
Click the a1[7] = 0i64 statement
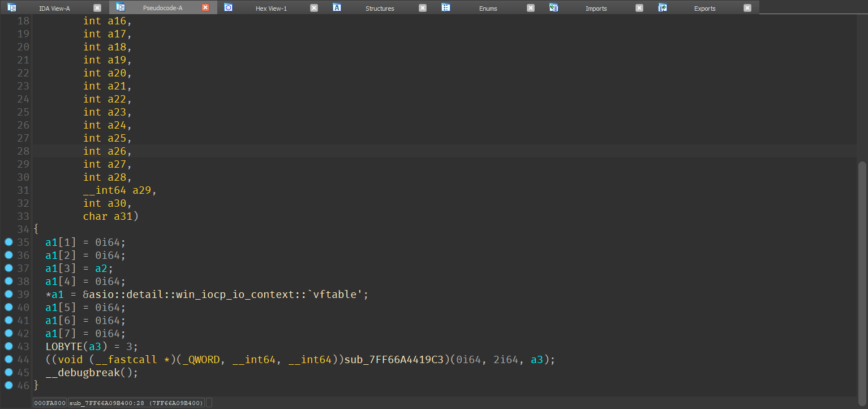tap(85, 334)
